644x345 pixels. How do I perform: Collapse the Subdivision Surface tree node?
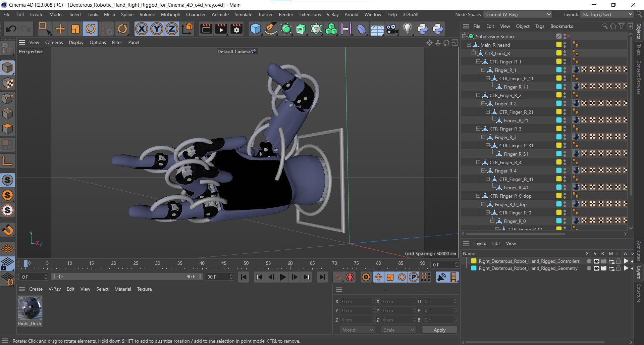(465, 36)
